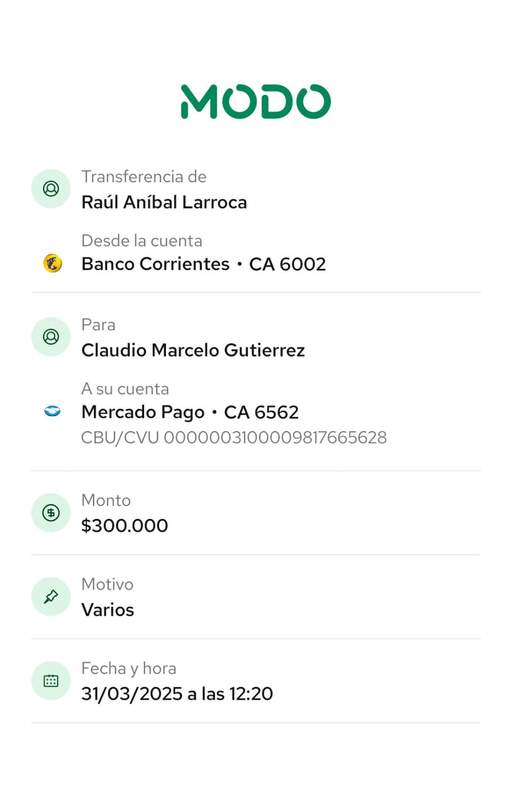Click Mercado Pago CA 6562 account text
The height and width of the screenshot is (812, 512).
190,412
